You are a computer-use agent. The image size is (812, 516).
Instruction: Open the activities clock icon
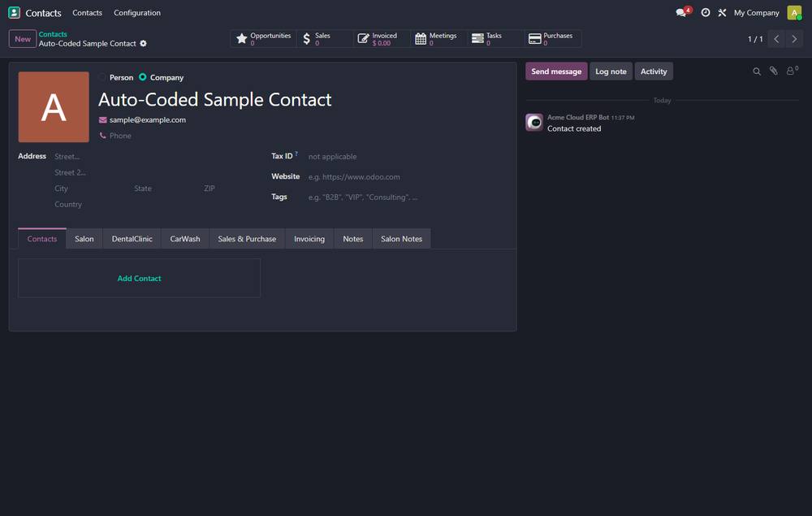click(x=706, y=12)
